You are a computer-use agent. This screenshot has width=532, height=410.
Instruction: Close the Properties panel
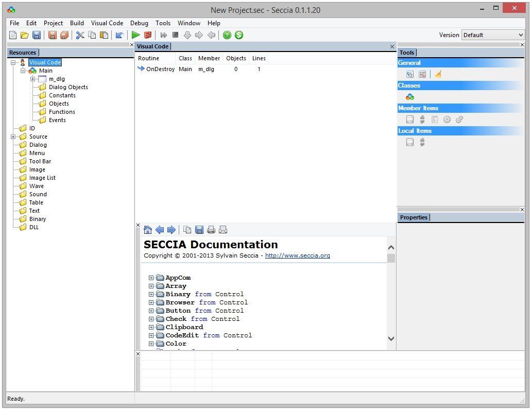(522, 210)
